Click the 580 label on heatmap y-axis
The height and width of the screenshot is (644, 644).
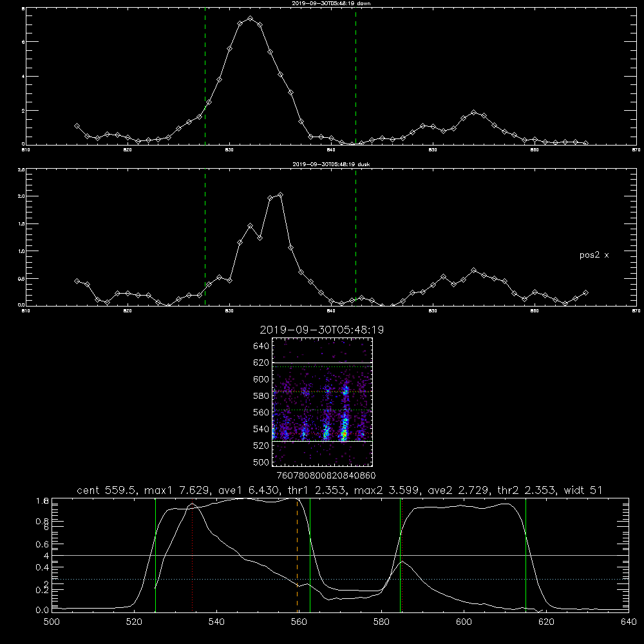coord(261,396)
